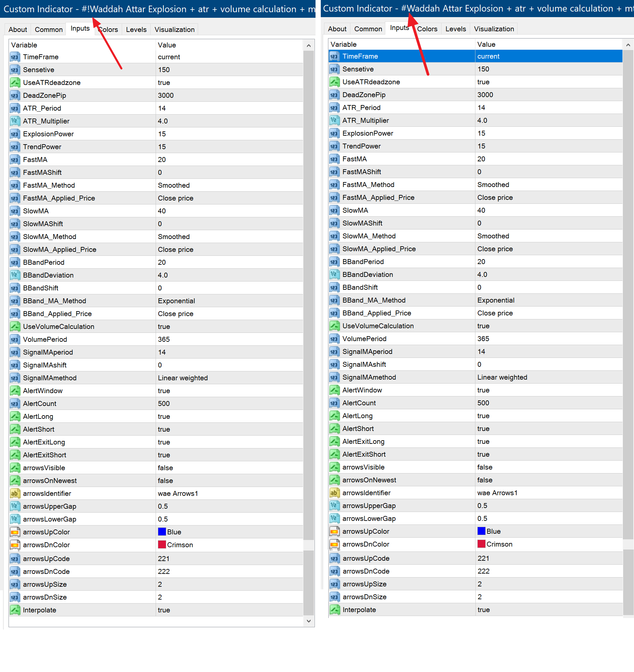Image resolution: width=634 pixels, height=672 pixels.
Task: Select the Sensetive row in right panel
Action: 358,69
